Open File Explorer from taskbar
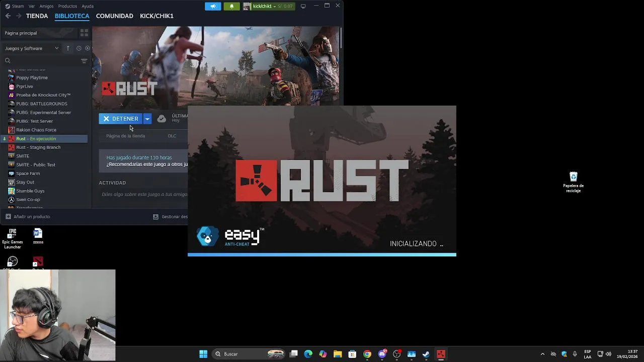 [x=338, y=354]
